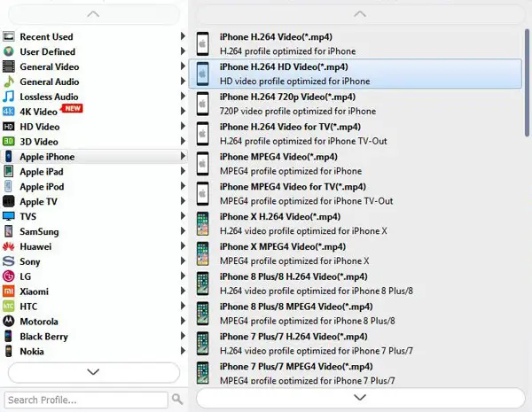The height and width of the screenshot is (412, 532).
Task: Click the search magnifier icon
Action: 177,399
